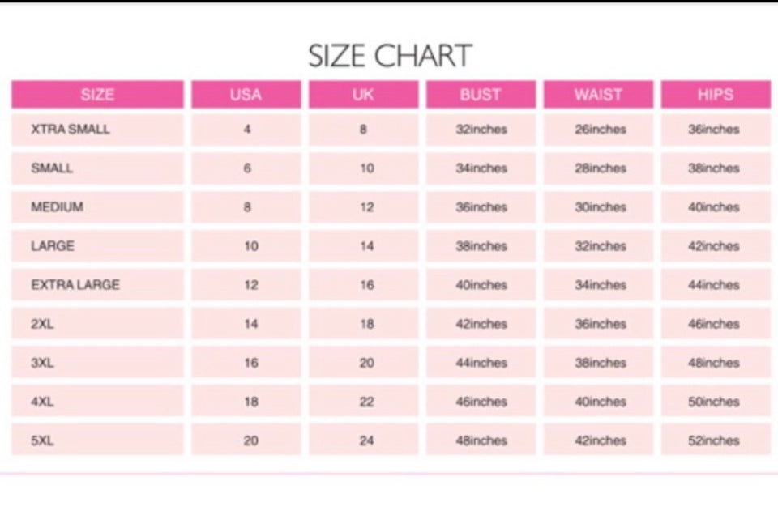Click the UK column header

coord(363,95)
